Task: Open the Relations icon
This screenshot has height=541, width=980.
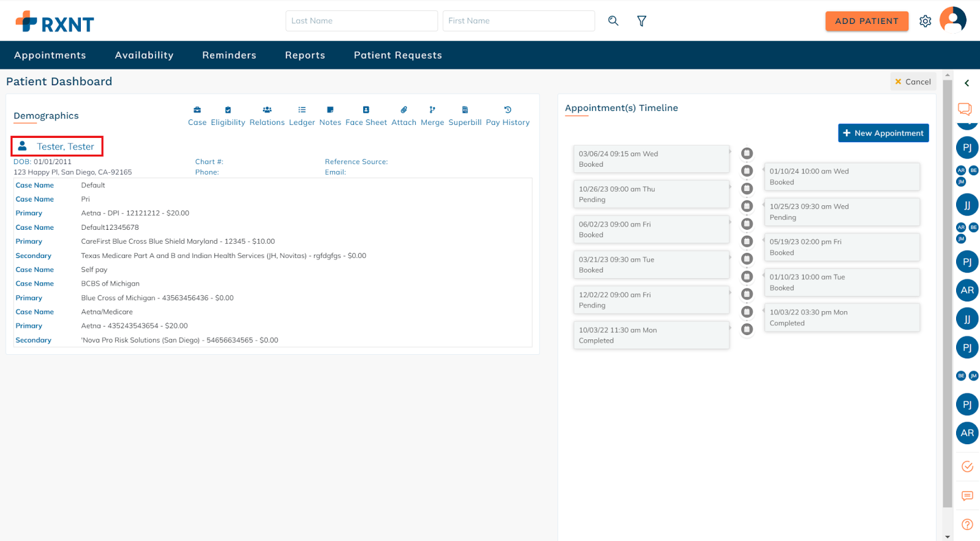Action: 267,110
